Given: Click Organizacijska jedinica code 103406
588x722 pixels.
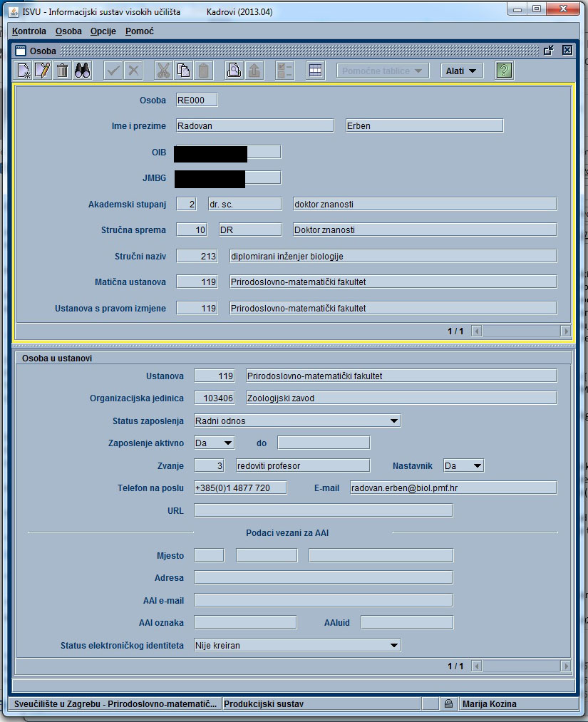Looking at the screenshot, I should point(214,398).
